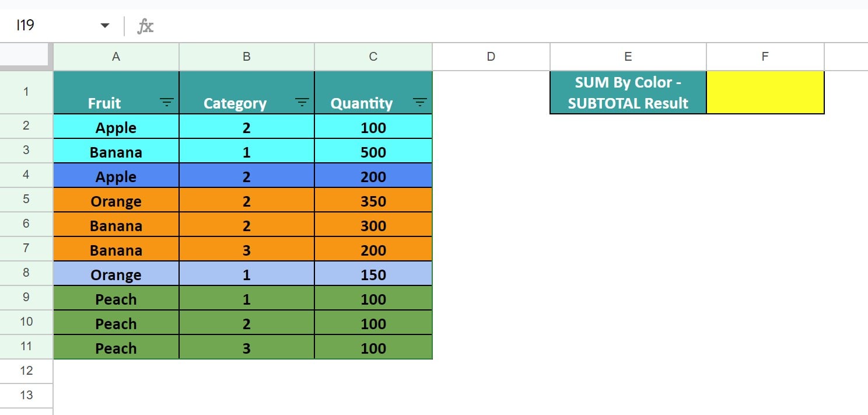868x415 pixels.
Task: Select the SUM By Color - SUBTOTAL Result cell
Action: [628, 92]
